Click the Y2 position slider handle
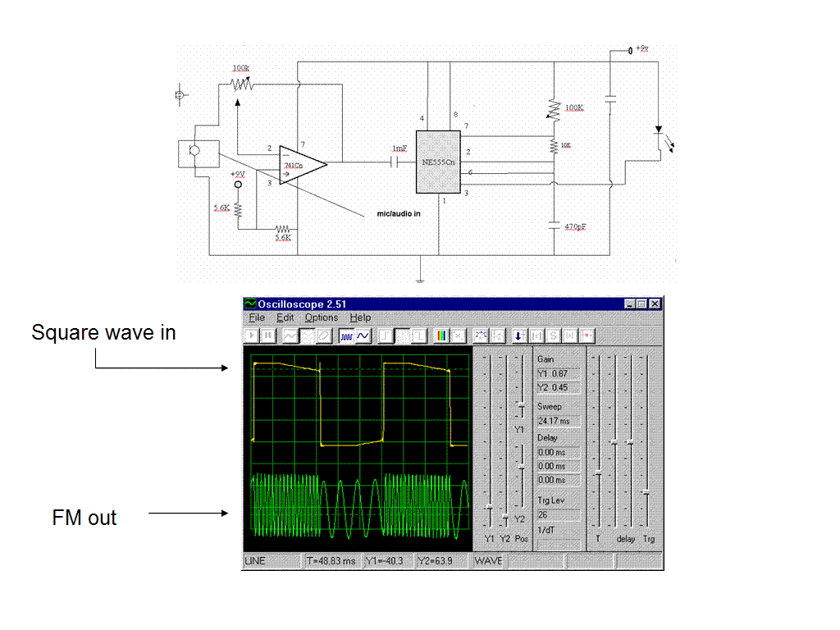The image size is (840, 630). click(x=521, y=468)
